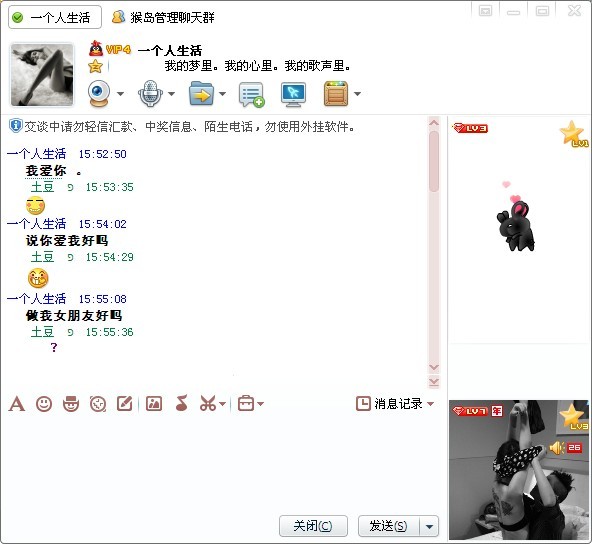This screenshot has height=544, width=592.
Task: Open the send button options arrow
Action: tap(429, 526)
